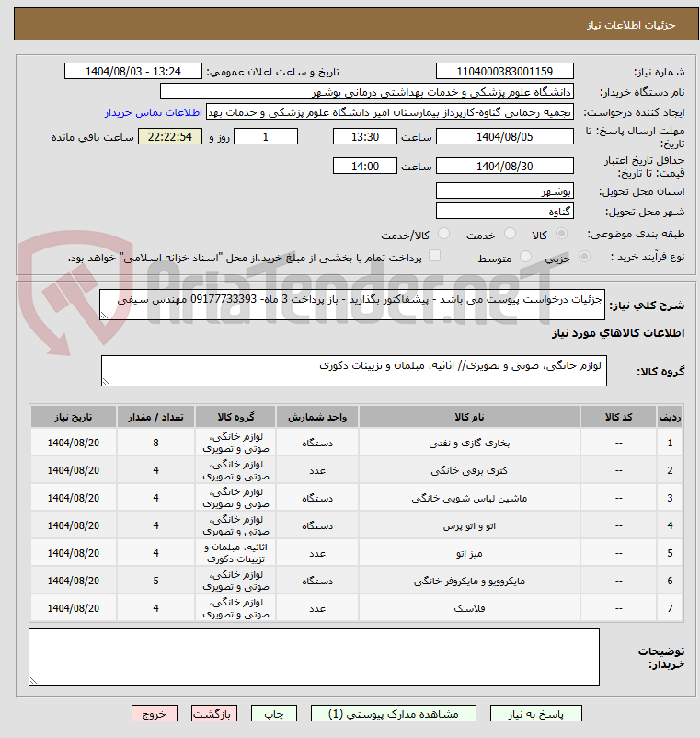Click the گروه کالا table column header
The image size is (700, 738).
pos(235,417)
